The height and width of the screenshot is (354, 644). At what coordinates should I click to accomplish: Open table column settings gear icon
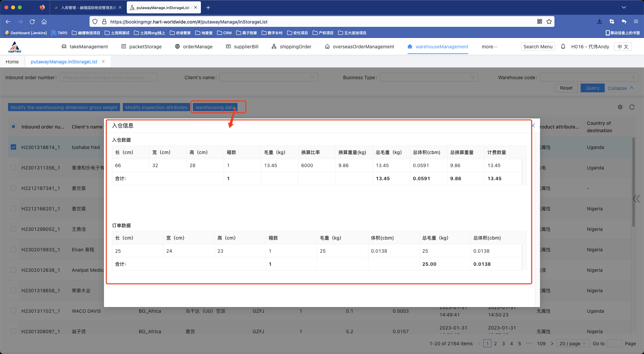(620, 107)
